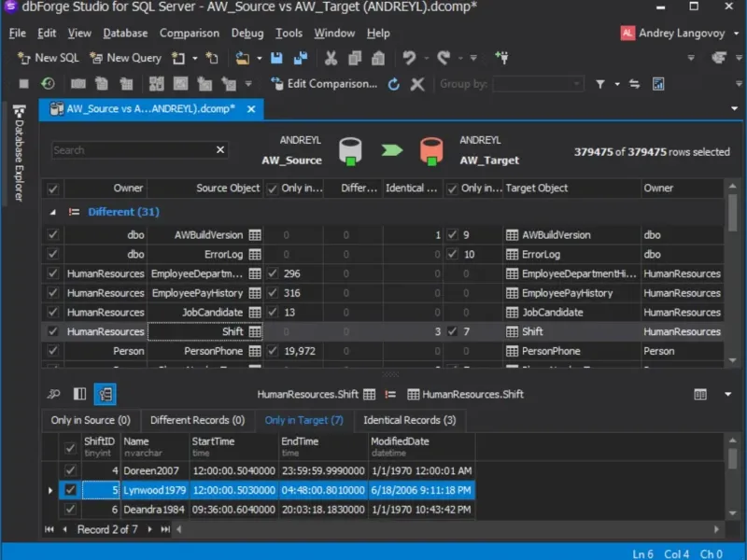This screenshot has height=560, width=747.
Task: Click the Search input field
Action: 131,150
